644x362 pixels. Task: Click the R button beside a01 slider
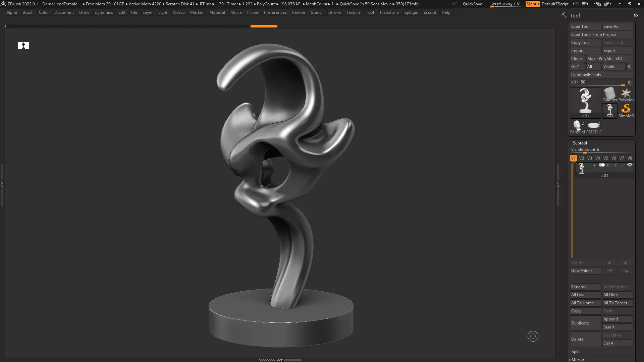click(629, 82)
